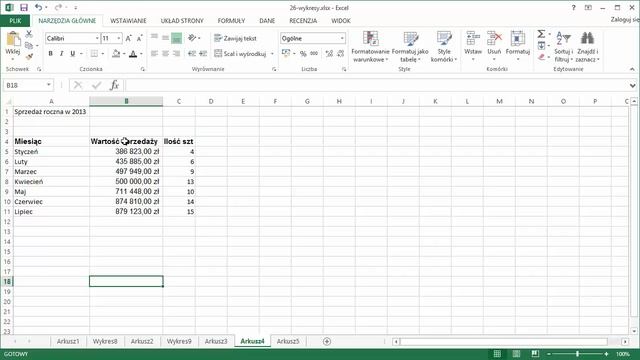Image resolution: width=640 pixels, height=360 pixels.
Task: Cut selection with the scissors icon
Action: 29,34
